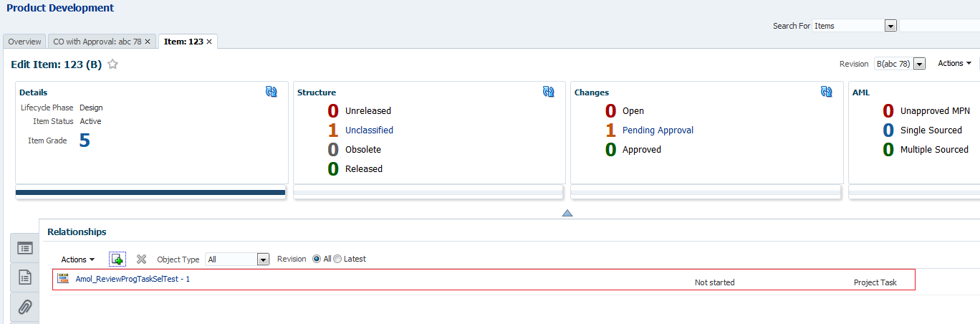Refresh the Changes infotile
Image resolution: width=980 pixels, height=324 pixels.
tap(827, 92)
